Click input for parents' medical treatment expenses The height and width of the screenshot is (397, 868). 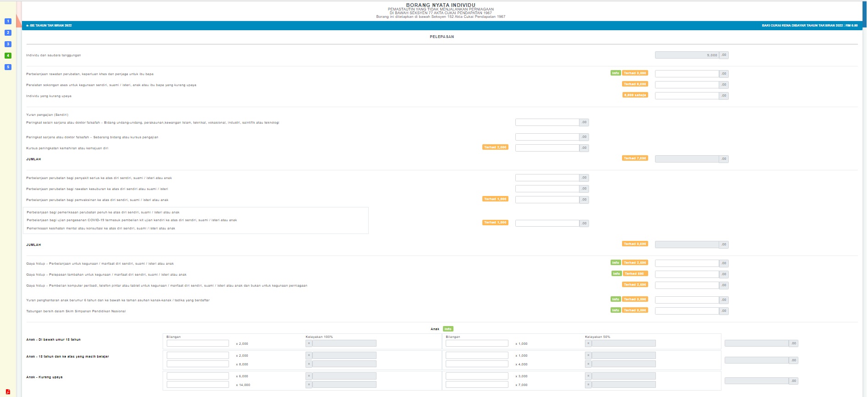[x=687, y=74]
